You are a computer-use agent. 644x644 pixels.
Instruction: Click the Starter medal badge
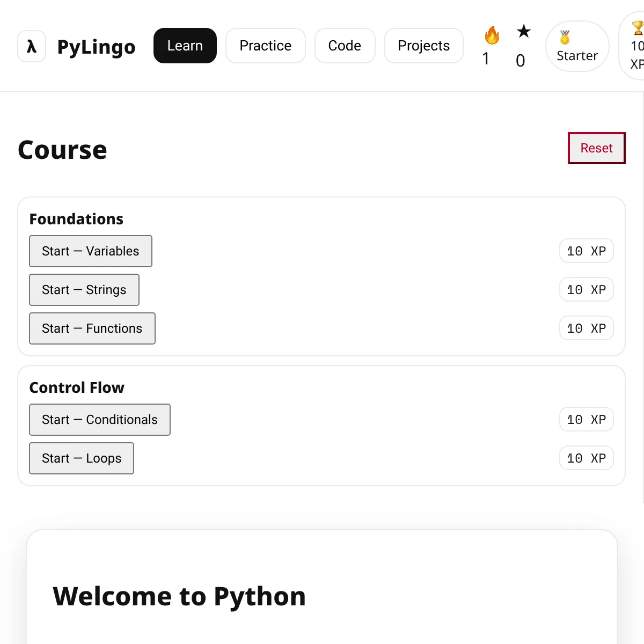pos(577,46)
